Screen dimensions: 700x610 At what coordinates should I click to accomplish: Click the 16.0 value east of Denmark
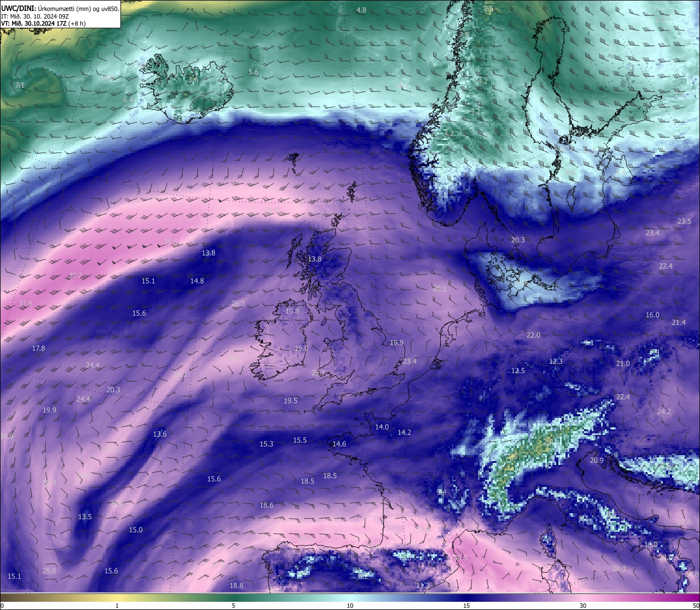[x=653, y=315]
